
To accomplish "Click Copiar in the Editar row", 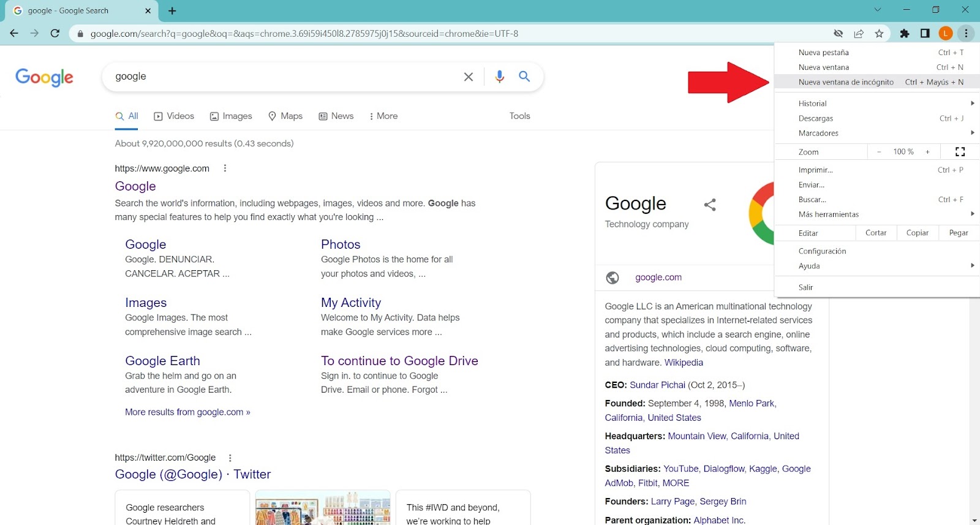I will coord(918,233).
